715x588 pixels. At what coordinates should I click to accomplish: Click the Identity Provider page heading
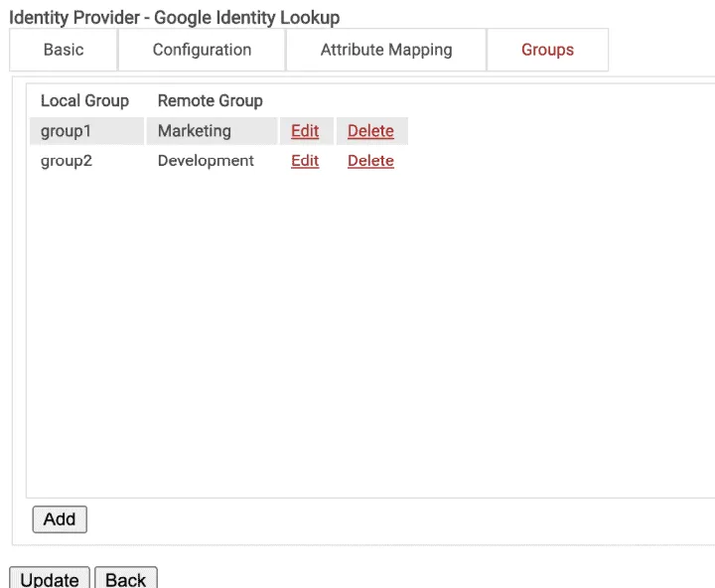174,18
